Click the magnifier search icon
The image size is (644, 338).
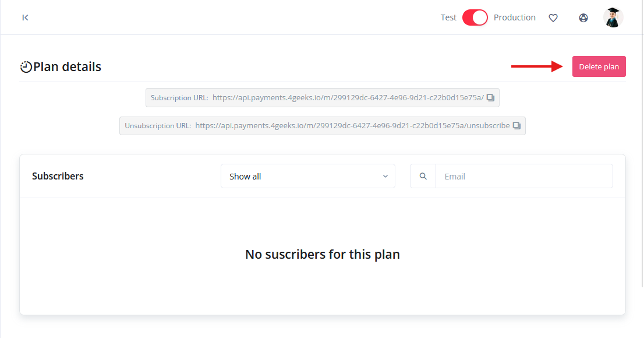coord(423,176)
